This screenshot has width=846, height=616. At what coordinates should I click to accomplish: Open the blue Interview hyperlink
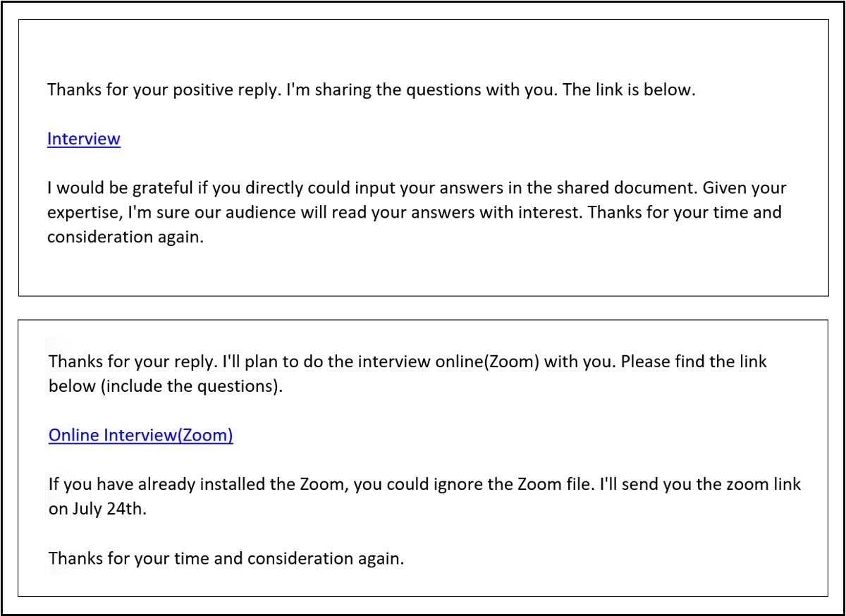pyautogui.click(x=84, y=139)
